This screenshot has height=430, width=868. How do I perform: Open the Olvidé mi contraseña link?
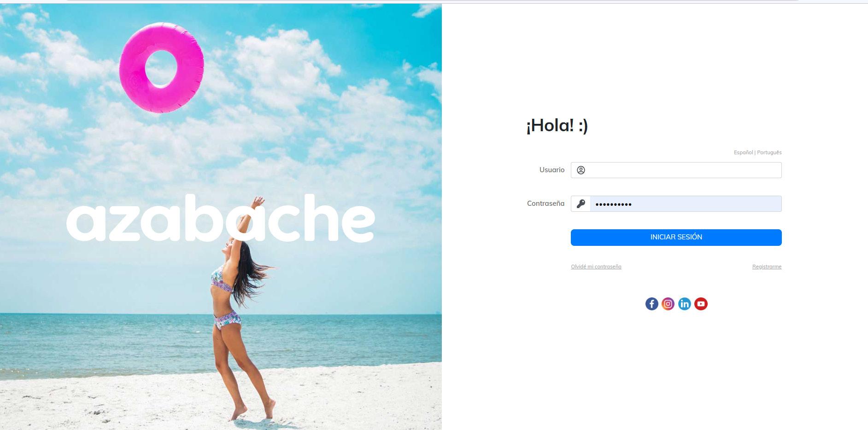coord(596,267)
